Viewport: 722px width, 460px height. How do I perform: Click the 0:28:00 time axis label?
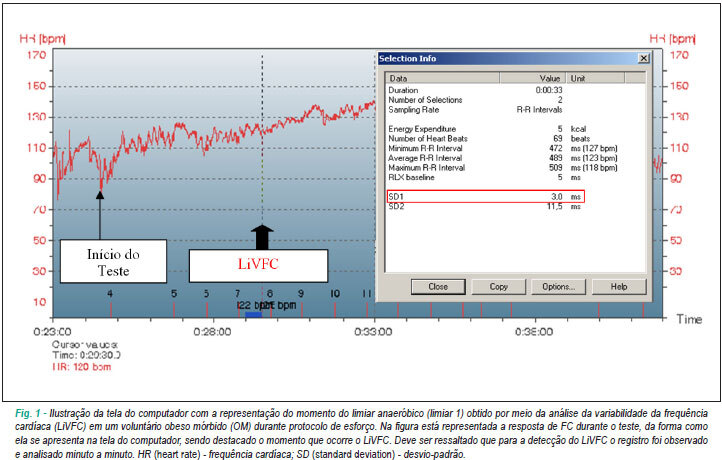(x=212, y=332)
